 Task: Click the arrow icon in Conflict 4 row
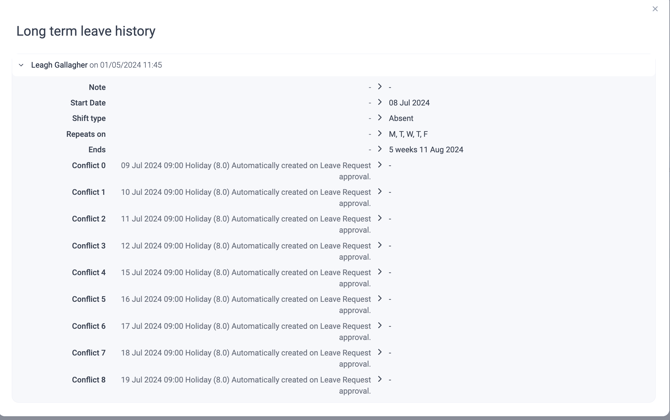379,272
